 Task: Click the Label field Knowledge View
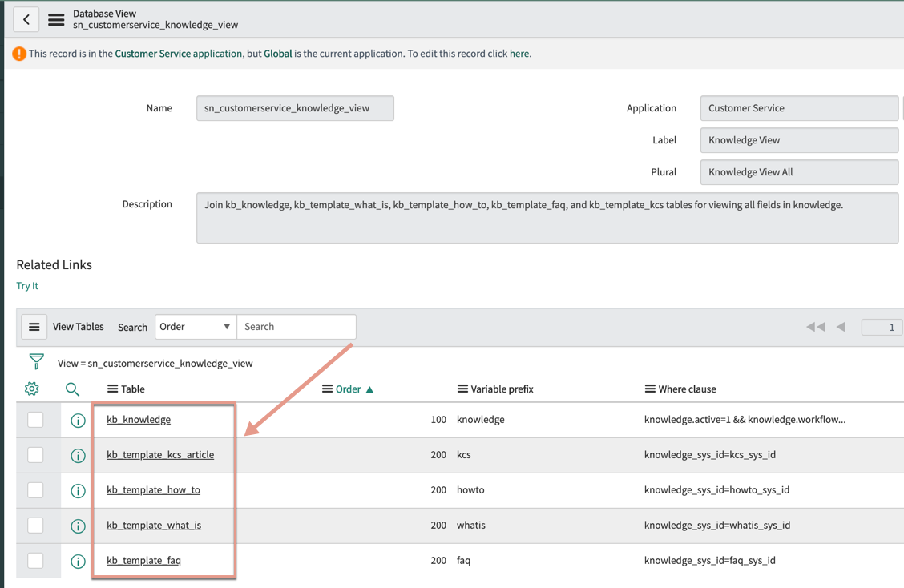click(799, 140)
